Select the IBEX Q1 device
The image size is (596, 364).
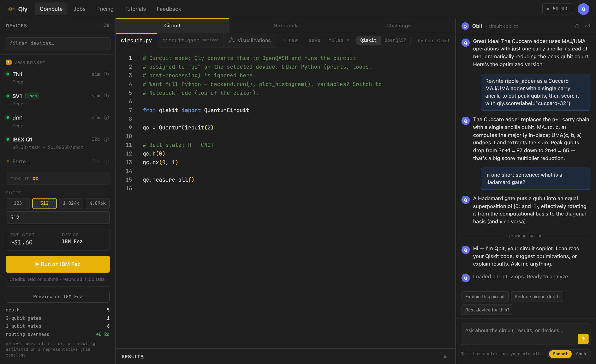(58, 143)
